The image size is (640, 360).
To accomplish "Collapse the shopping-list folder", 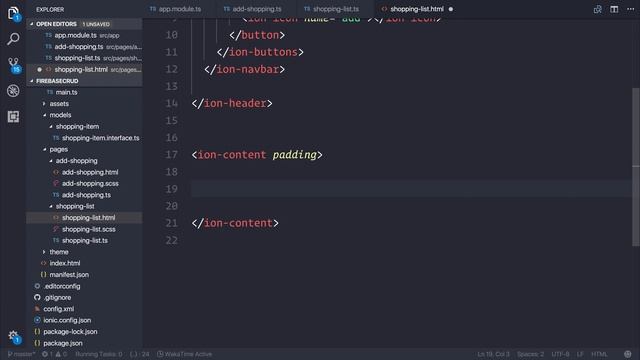I will coord(75,207).
